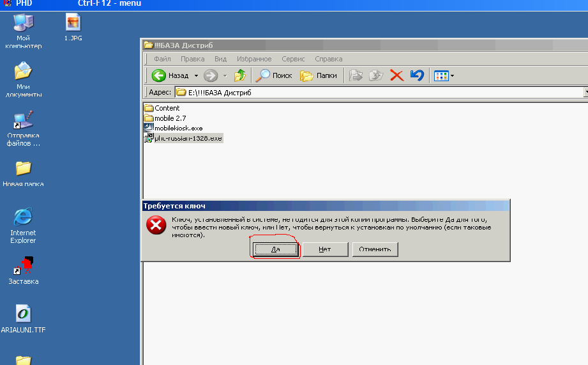The height and width of the screenshot is (365, 588).
Task: Click the Views grid toolbar icon
Action: coord(441,76)
